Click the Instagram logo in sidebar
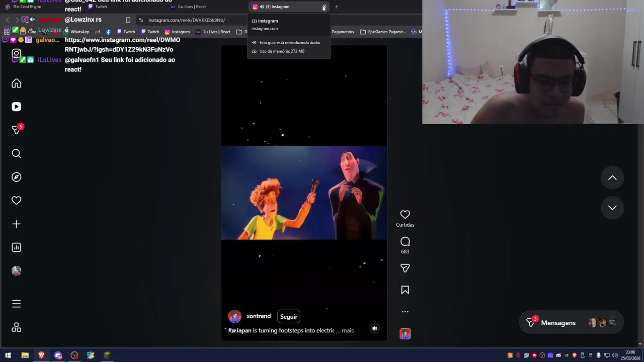The width and height of the screenshot is (644, 362). (17, 53)
